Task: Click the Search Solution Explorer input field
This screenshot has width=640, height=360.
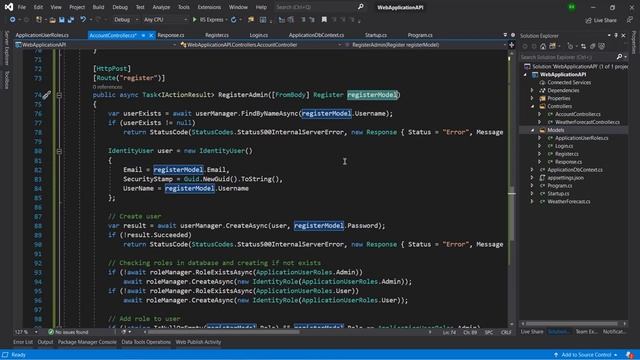Action: [x=567, y=57]
